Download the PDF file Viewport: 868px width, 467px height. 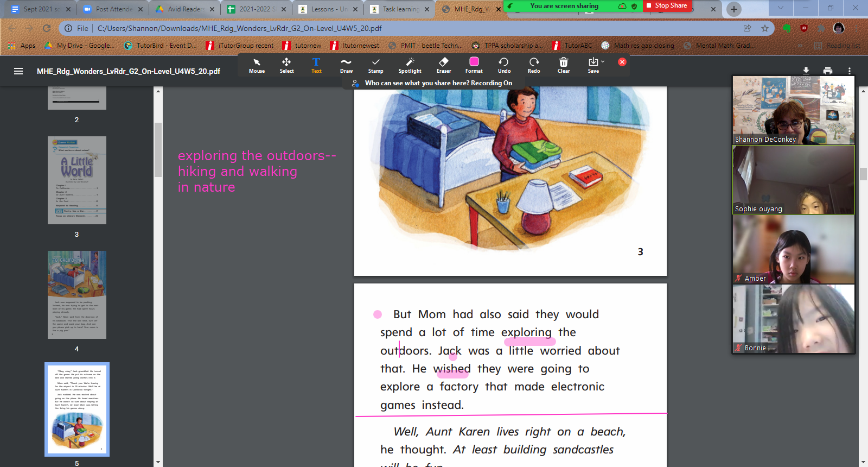click(x=806, y=71)
